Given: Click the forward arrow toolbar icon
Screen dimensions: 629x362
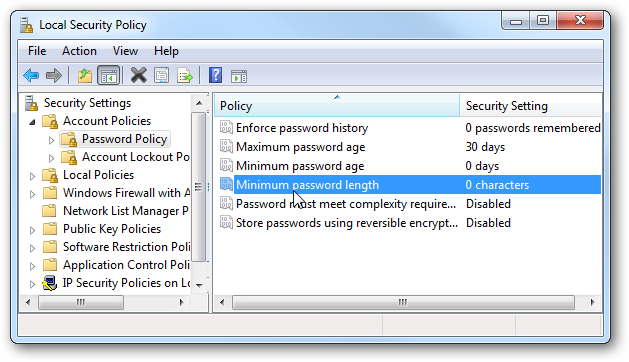Looking at the screenshot, I should click(54, 75).
